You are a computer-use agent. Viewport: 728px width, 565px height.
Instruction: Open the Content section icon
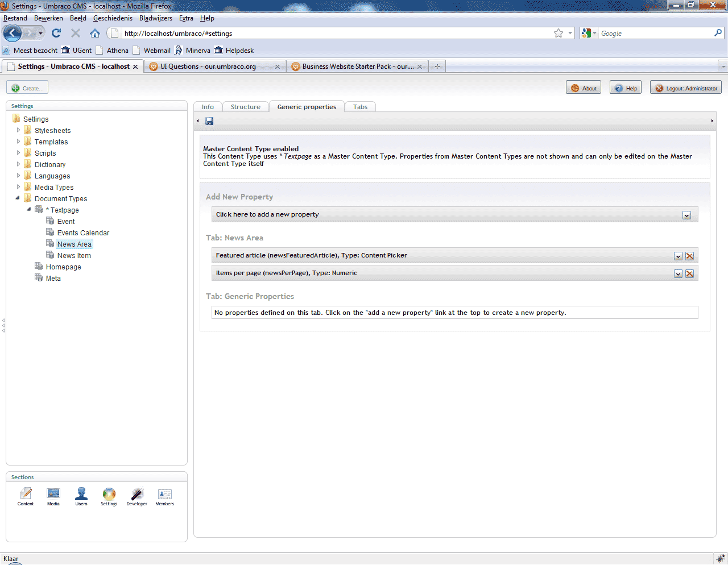point(26,496)
